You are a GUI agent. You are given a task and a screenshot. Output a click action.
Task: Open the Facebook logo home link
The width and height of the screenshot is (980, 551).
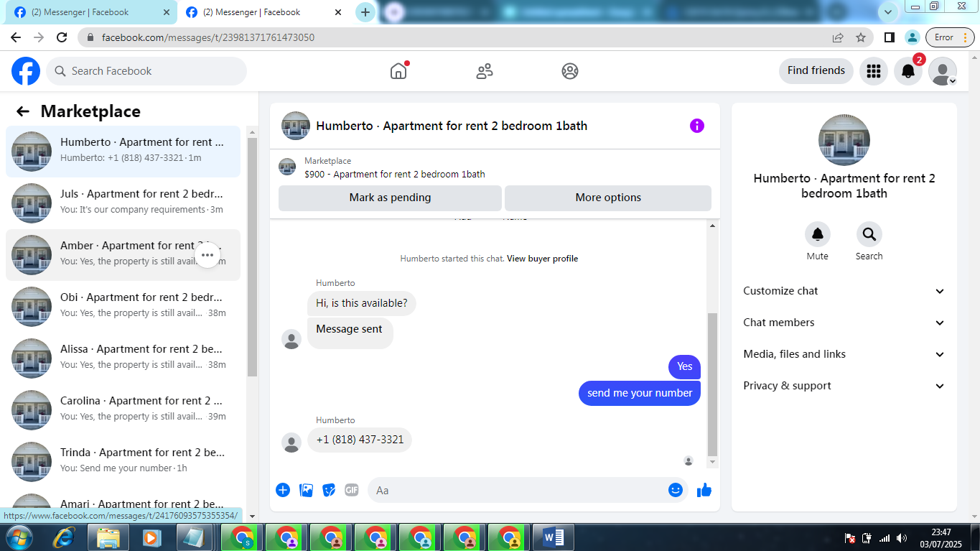(26, 71)
